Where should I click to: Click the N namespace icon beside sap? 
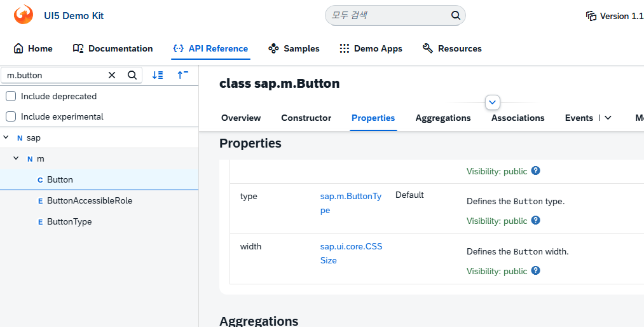pyautogui.click(x=20, y=138)
